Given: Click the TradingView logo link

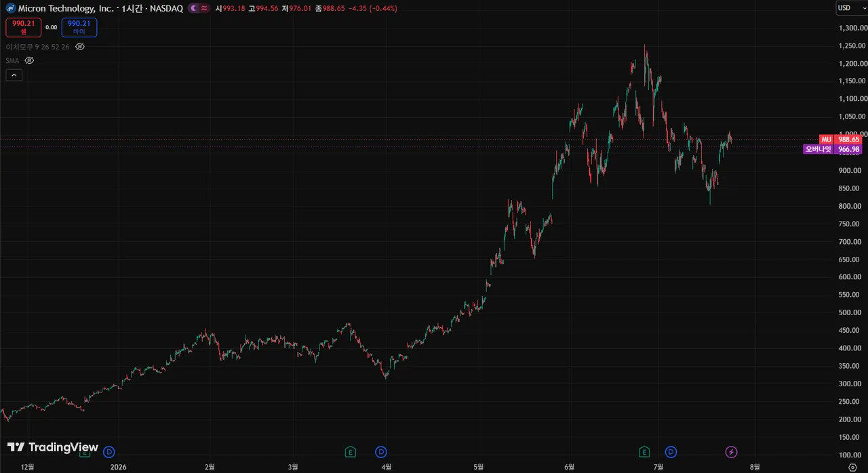Looking at the screenshot, I should coord(53,447).
